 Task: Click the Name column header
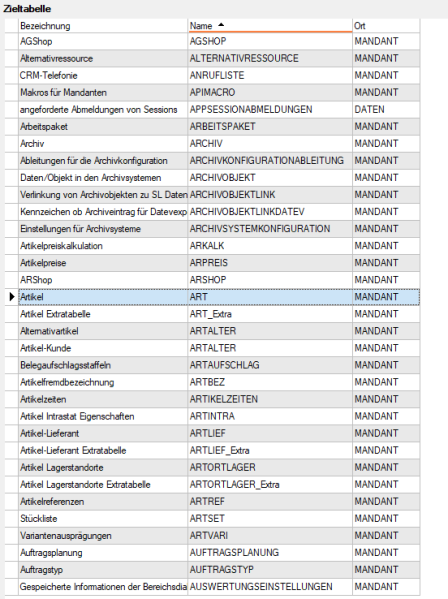click(x=270, y=26)
